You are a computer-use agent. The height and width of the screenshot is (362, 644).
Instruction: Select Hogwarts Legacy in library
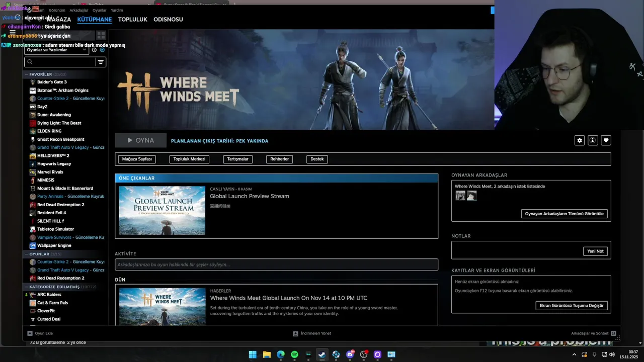click(54, 164)
